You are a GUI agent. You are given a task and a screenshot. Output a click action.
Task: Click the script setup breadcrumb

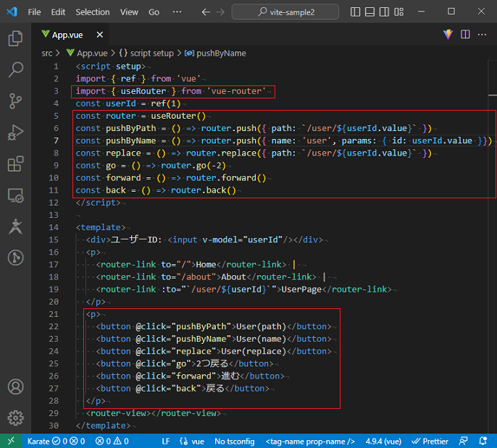[x=146, y=53]
